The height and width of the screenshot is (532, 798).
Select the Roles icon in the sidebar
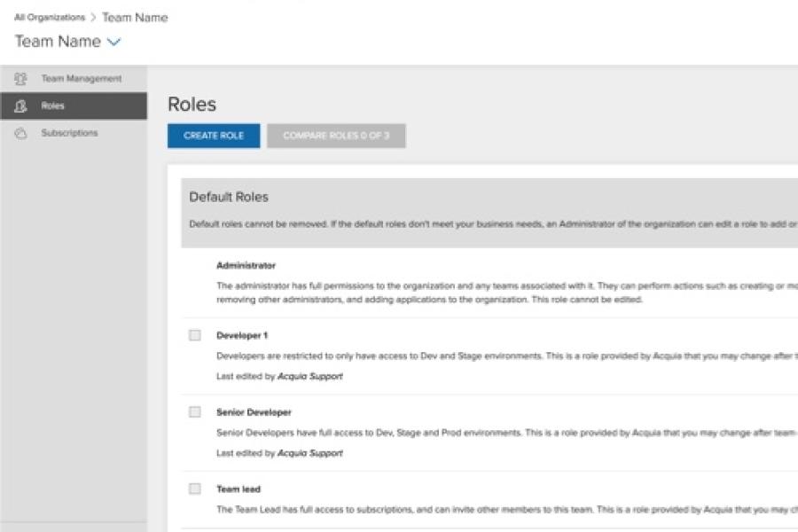(21, 106)
